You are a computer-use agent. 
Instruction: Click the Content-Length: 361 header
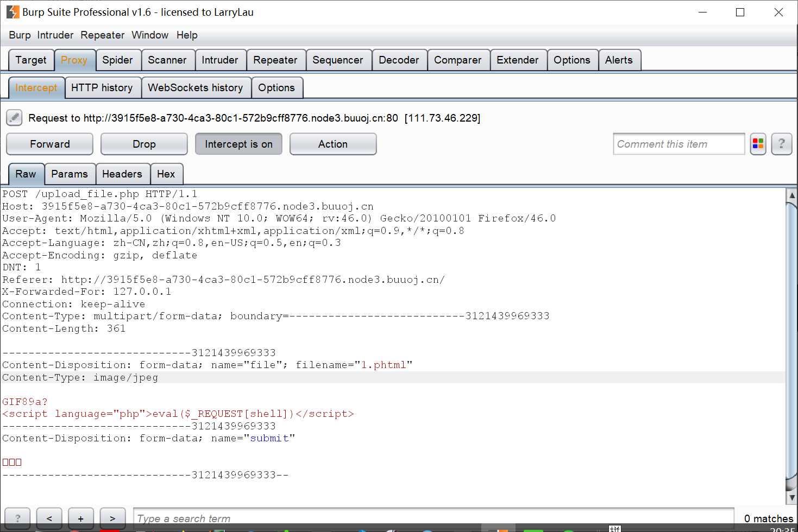[x=64, y=328]
